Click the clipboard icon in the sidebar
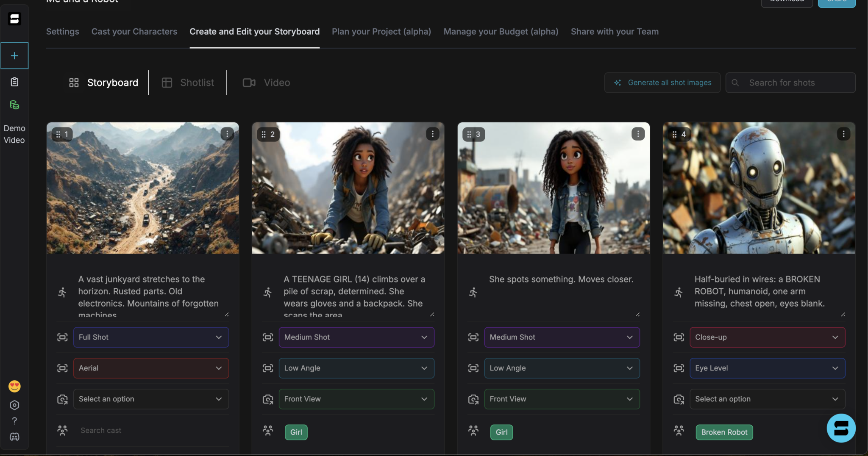The width and height of the screenshot is (868, 456). click(14, 82)
